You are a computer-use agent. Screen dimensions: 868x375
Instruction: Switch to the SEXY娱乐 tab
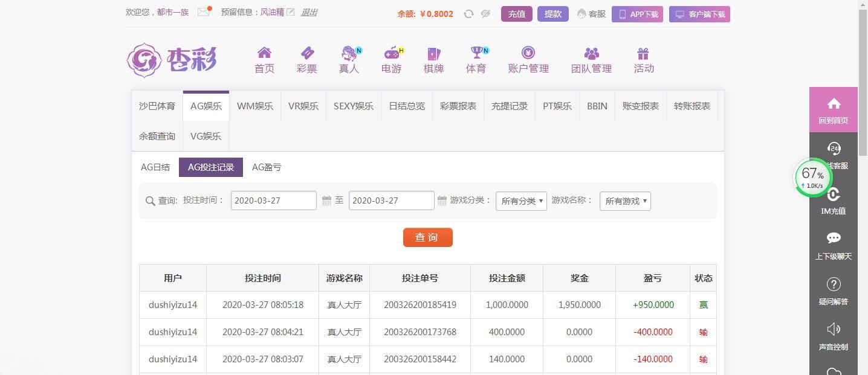(354, 106)
